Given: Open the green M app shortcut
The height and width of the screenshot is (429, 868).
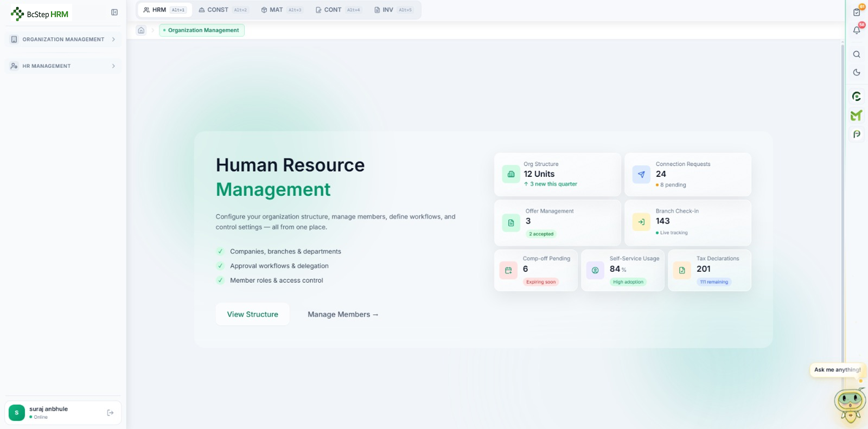Looking at the screenshot, I should (857, 116).
